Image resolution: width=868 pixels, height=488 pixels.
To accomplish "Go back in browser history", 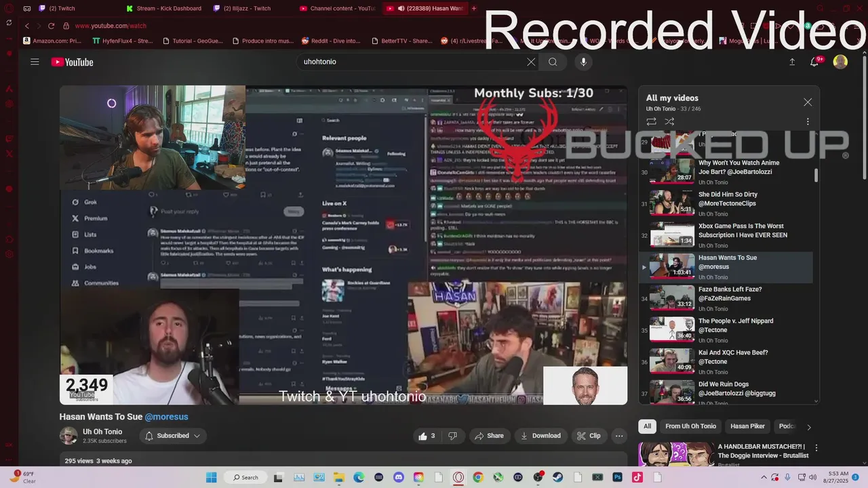I will [27, 26].
